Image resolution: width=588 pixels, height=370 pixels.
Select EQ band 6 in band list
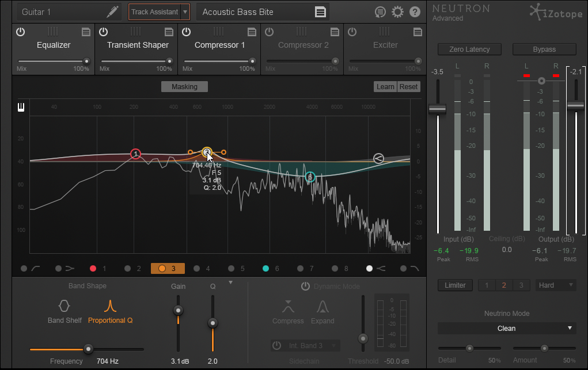point(270,268)
